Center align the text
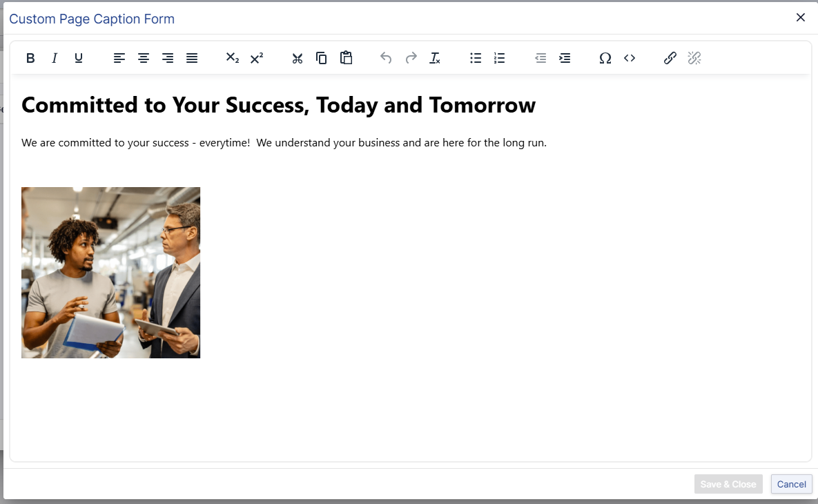Image resolution: width=818 pixels, height=504 pixels. (x=144, y=58)
